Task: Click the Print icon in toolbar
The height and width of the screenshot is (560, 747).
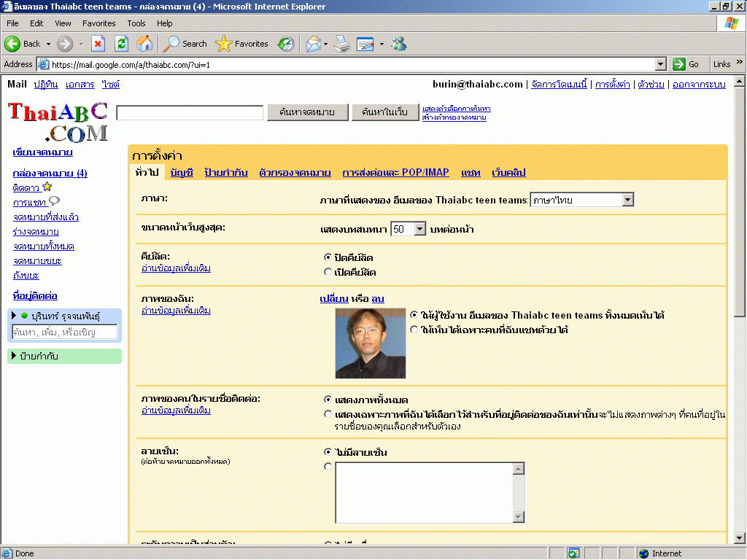Action: coord(342,44)
